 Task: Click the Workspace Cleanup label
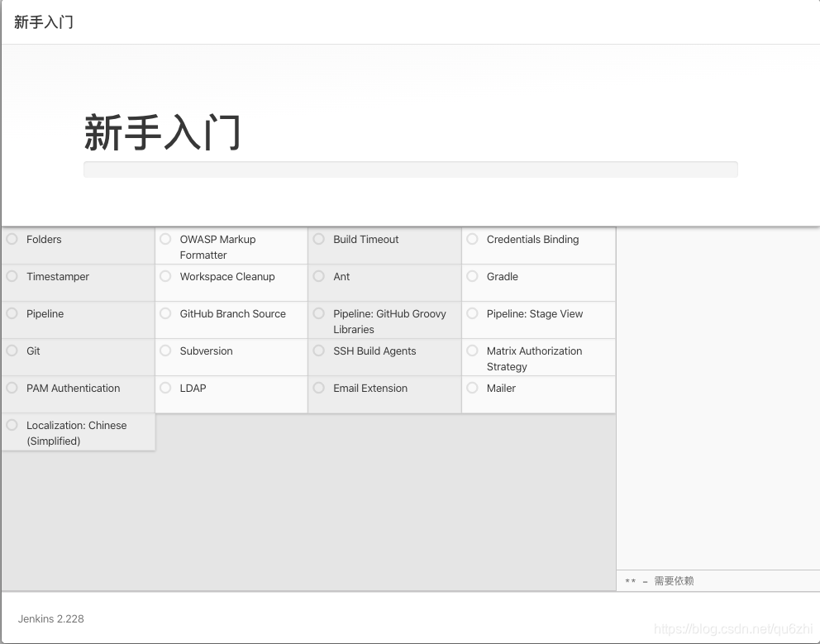[x=227, y=277]
